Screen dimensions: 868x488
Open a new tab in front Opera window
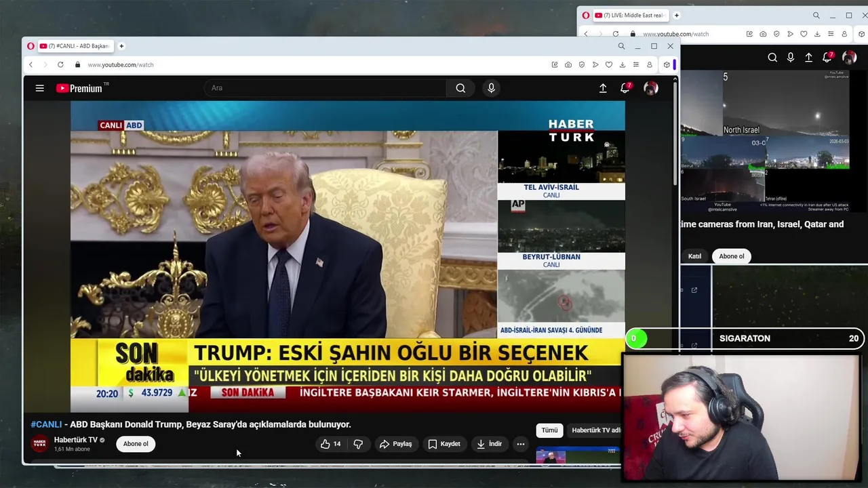pyautogui.click(x=121, y=46)
